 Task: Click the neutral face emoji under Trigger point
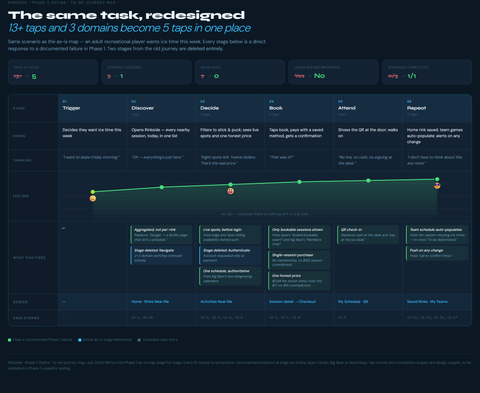click(x=93, y=198)
